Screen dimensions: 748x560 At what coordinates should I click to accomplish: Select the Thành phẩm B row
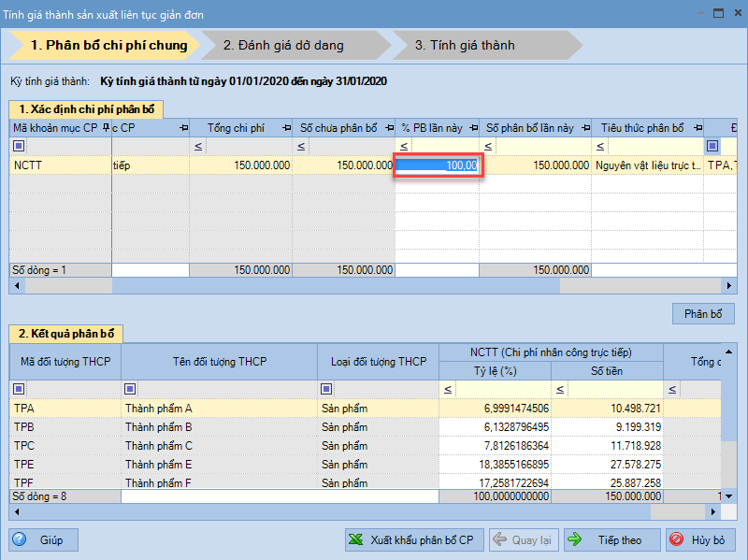pyautogui.click(x=365, y=427)
